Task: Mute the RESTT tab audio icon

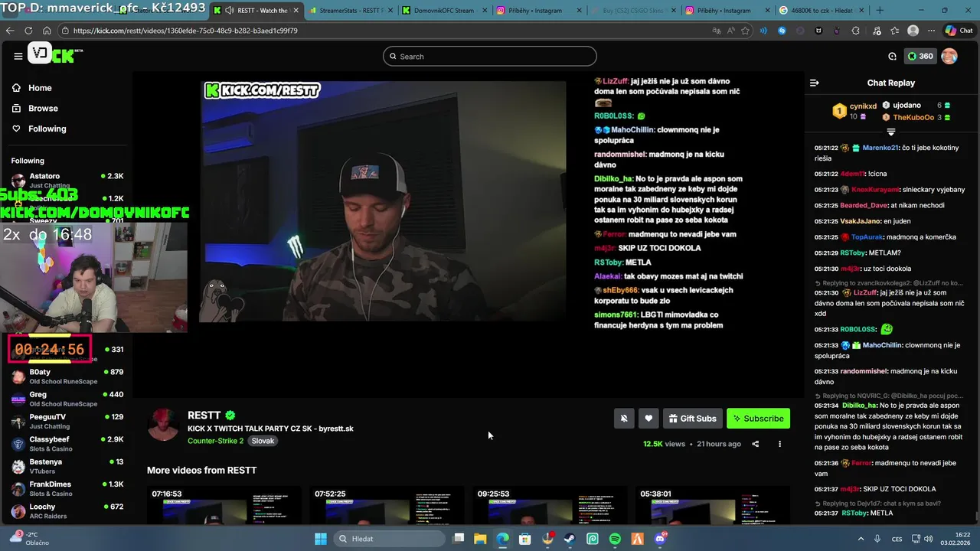Action: tap(229, 11)
